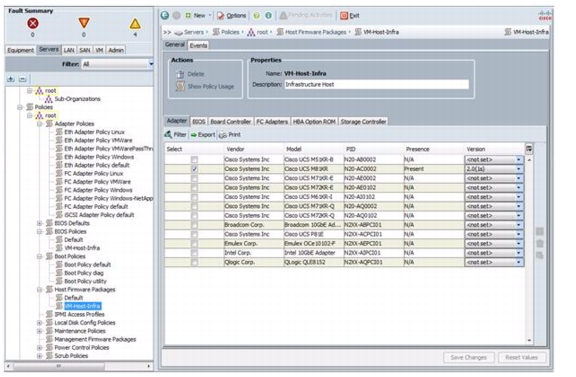Collapse the Adapter Policies tree node

tap(40, 124)
